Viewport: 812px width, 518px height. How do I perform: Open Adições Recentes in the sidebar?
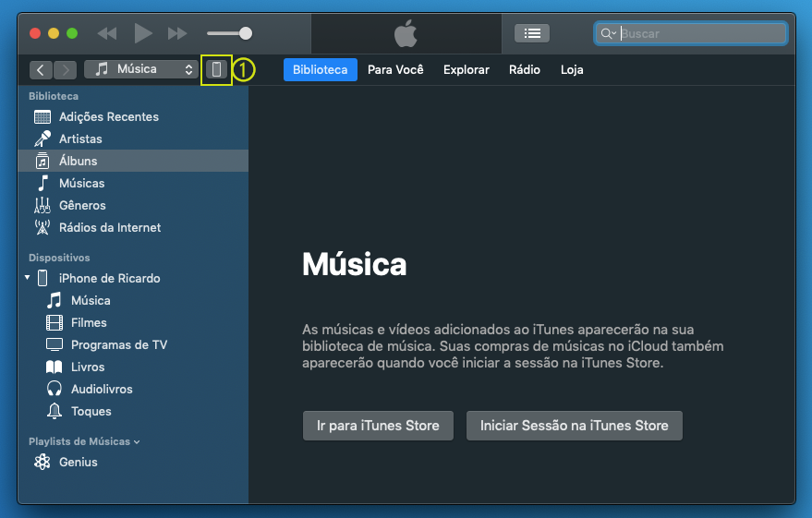133,117
